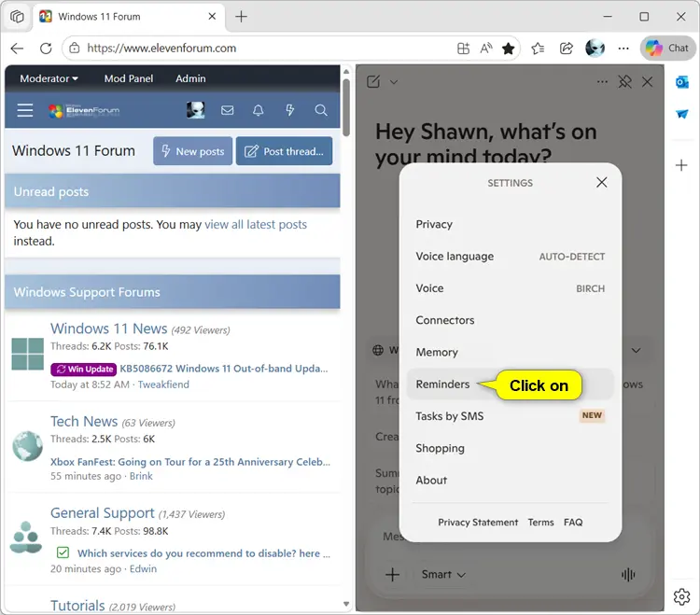Open the Terms link
700x615 pixels.
[540, 523]
